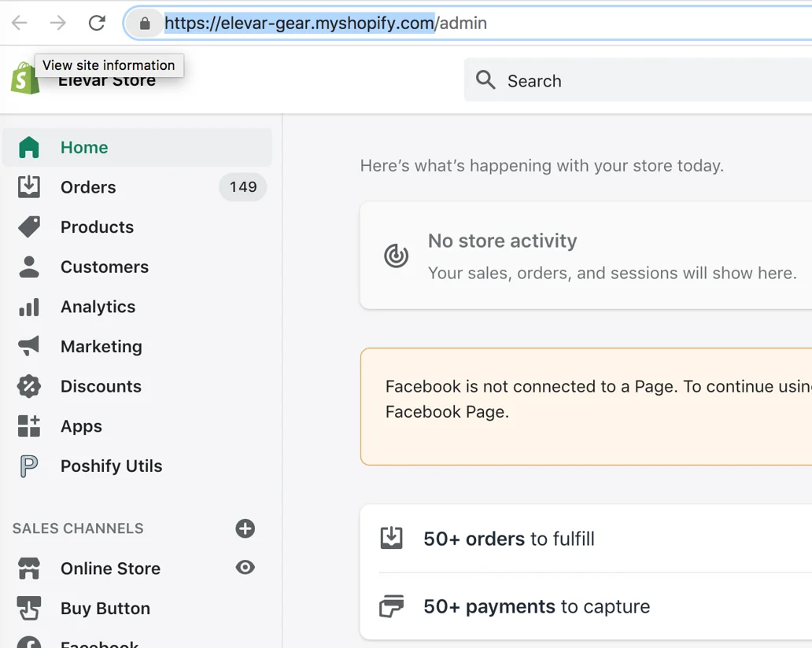Open the Buy Button sales channel

pos(105,608)
